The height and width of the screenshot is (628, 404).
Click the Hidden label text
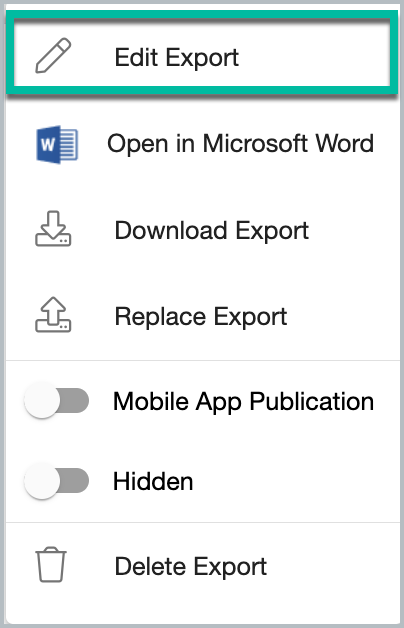tap(153, 481)
